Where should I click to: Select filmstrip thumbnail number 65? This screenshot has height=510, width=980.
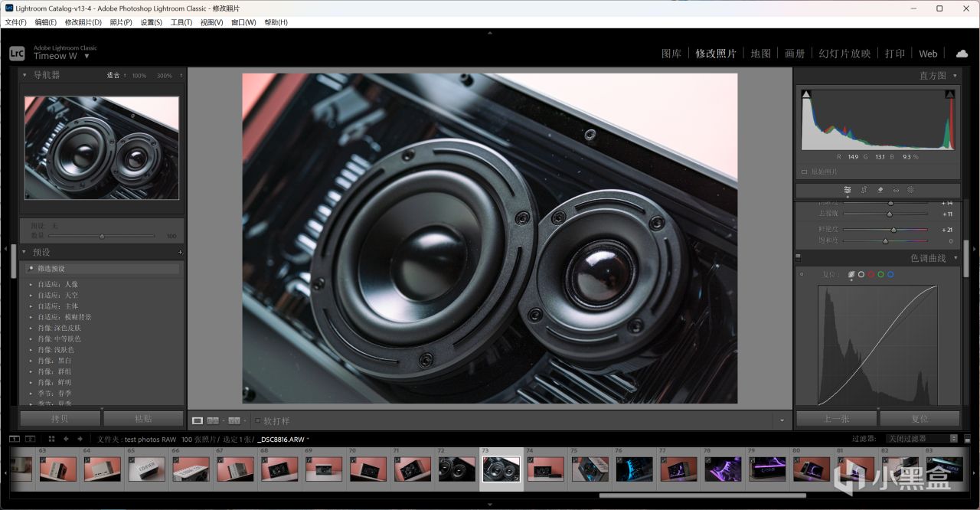(145, 469)
